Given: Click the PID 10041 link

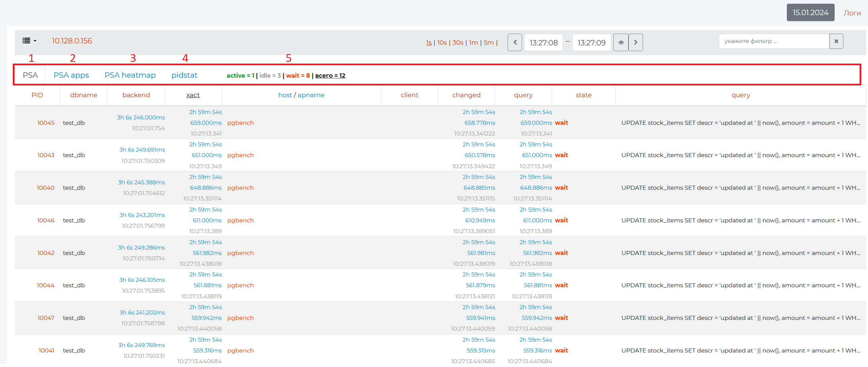Looking at the screenshot, I should [x=46, y=351].
